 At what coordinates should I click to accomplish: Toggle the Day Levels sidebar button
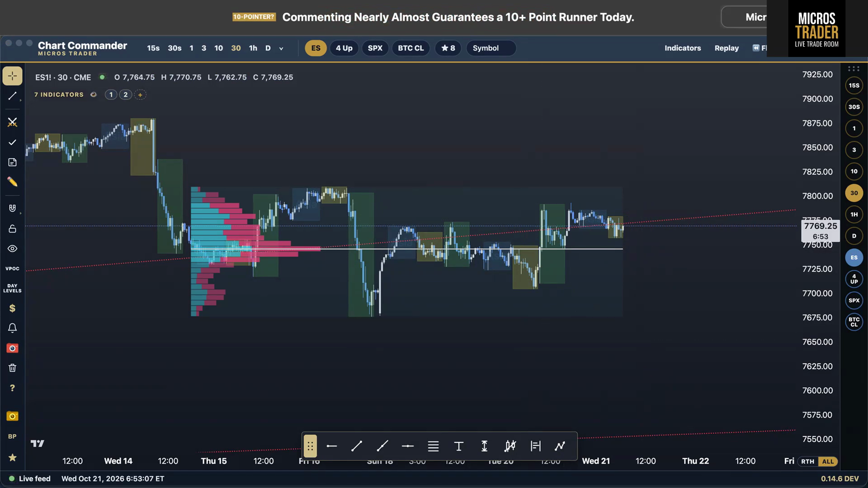[x=12, y=288]
